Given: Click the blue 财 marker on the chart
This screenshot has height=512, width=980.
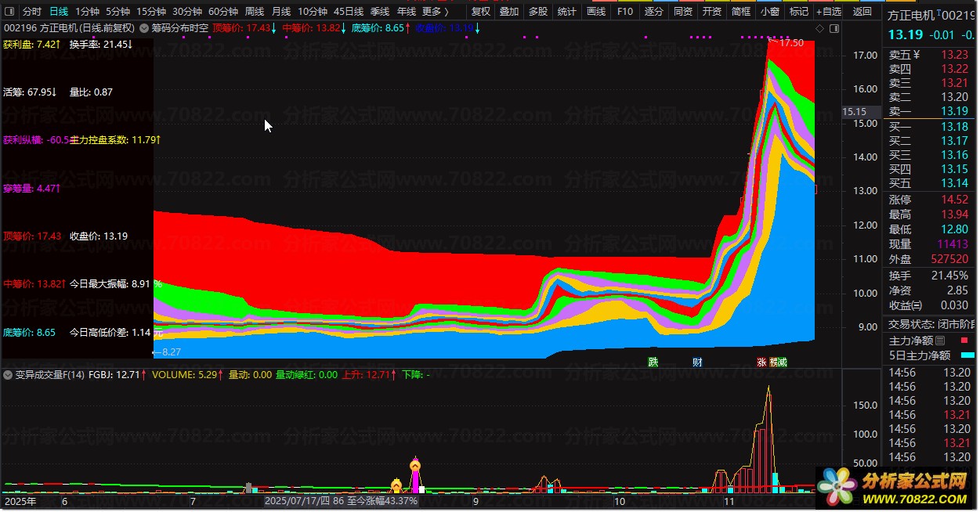Looking at the screenshot, I should click(697, 362).
